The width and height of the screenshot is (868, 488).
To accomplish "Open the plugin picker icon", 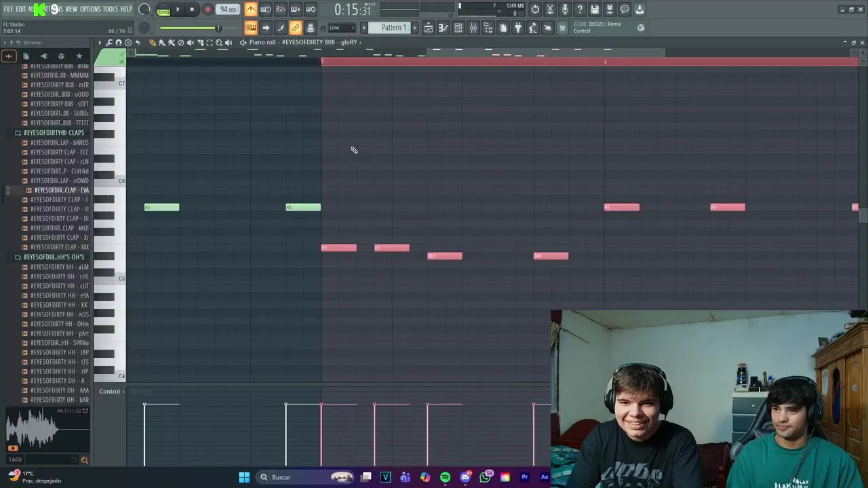I will [x=518, y=28].
